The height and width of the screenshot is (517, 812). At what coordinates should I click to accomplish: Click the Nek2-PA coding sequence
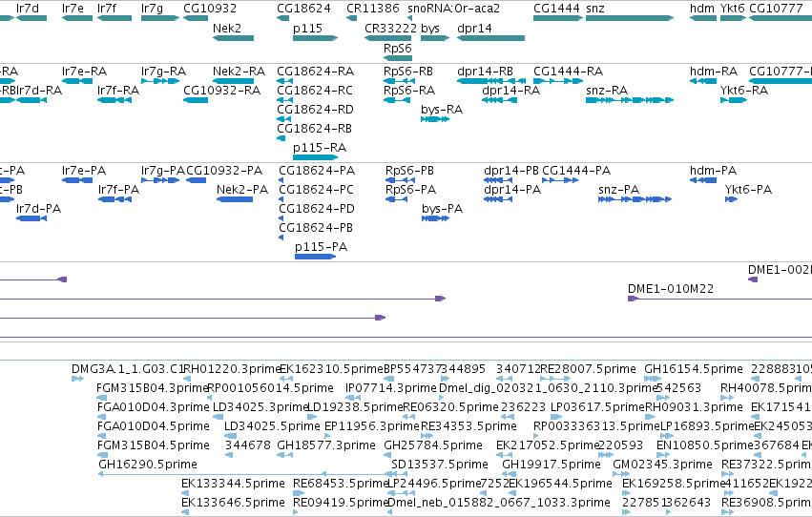coord(235,199)
